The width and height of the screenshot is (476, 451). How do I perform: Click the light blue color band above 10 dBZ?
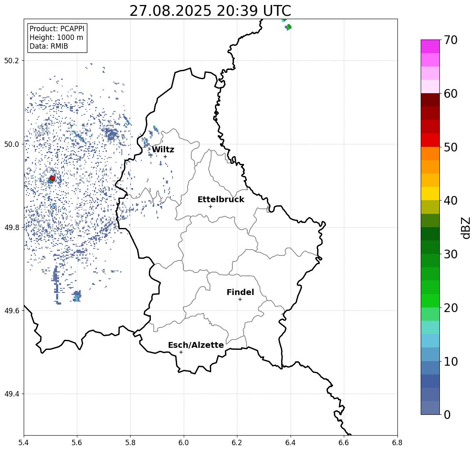[x=430, y=354]
